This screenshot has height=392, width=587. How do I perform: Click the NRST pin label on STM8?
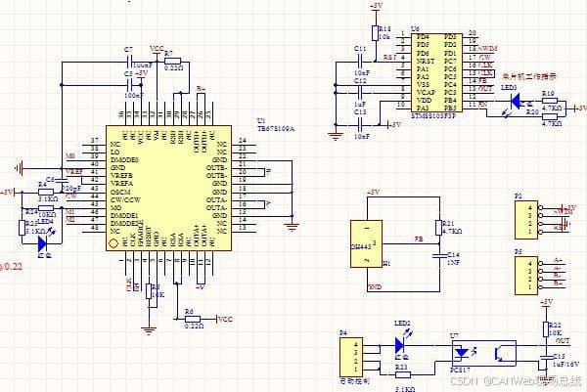(426, 61)
